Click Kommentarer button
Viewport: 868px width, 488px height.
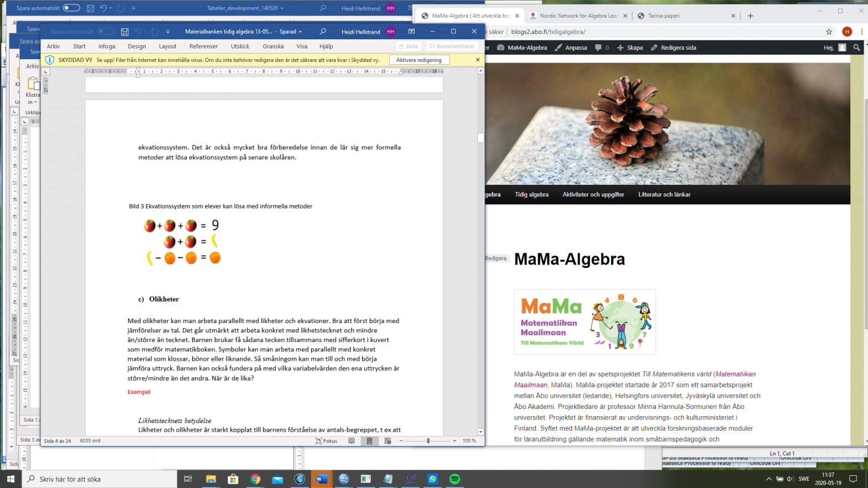452,46
